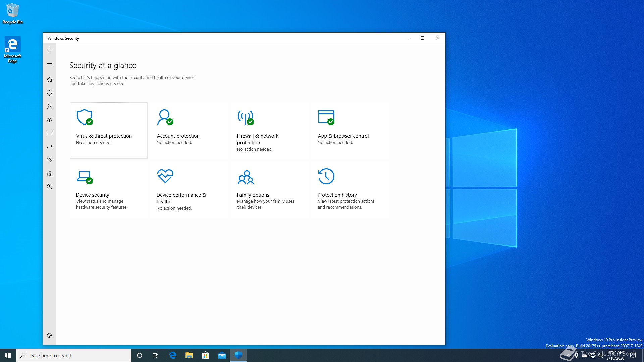Open Protection history clock icon in sidebar
This screenshot has width=644, height=362.
pyautogui.click(x=50, y=187)
